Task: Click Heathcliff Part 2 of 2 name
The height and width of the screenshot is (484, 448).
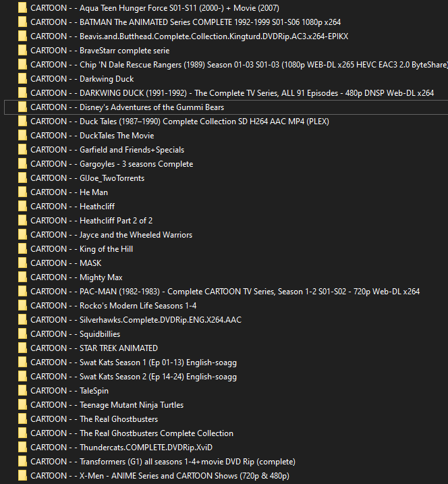Action: (x=92, y=221)
